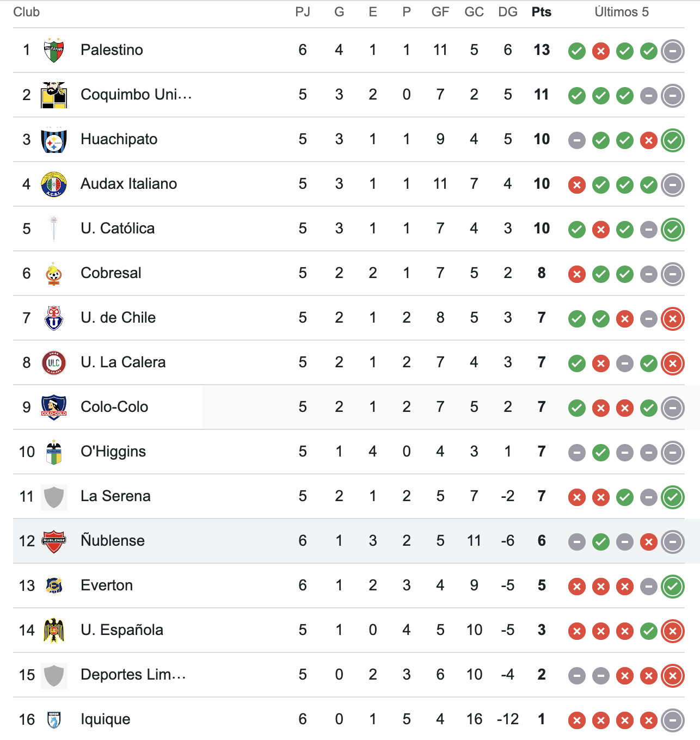700x740 pixels.
Task: Click the Colo-Colo club crest
Action: tap(54, 408)
